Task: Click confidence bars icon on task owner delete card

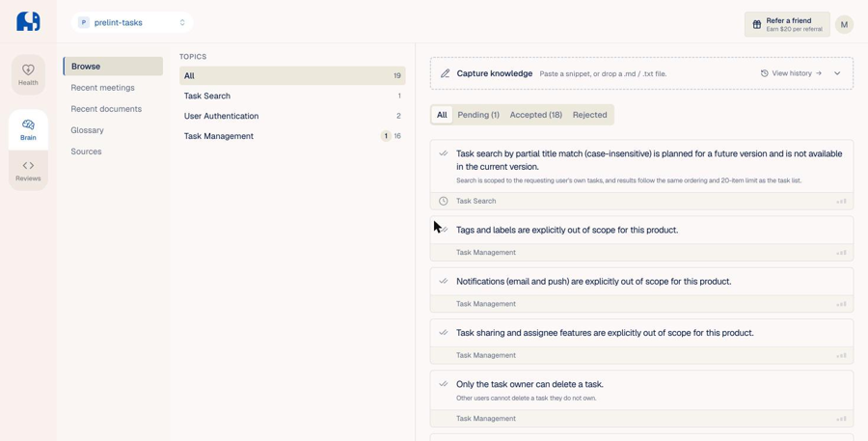Action: pos(841,419)
